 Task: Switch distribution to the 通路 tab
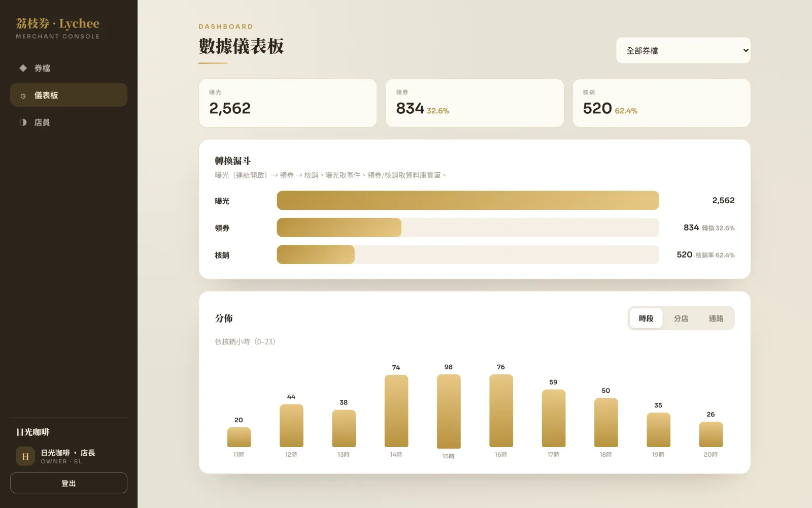pos(716,319)
